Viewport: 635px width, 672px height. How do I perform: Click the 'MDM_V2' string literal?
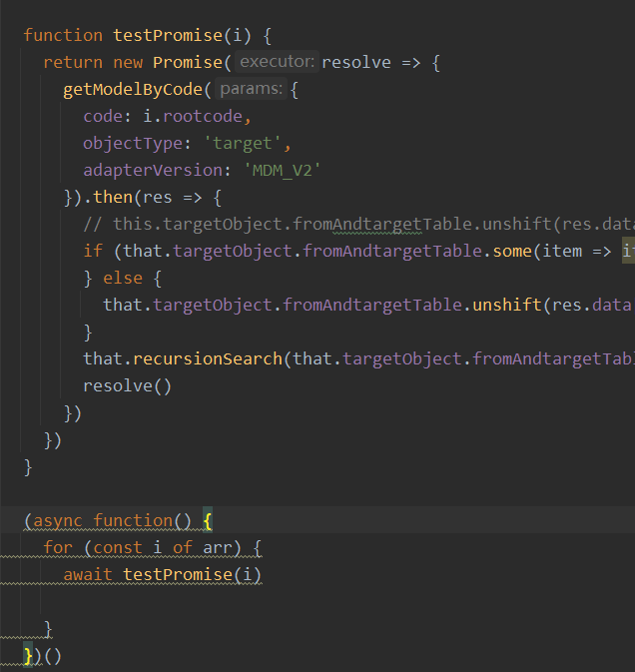(282, 171)
